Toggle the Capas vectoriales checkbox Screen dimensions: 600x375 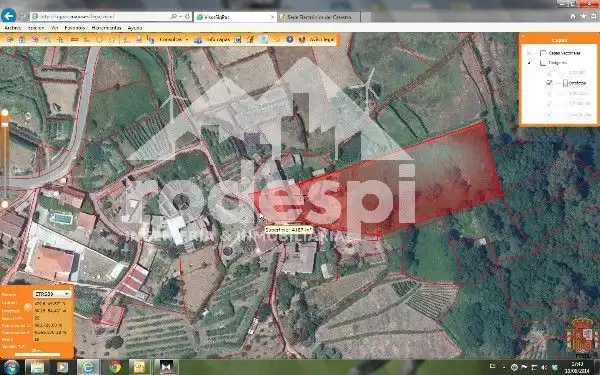tap(543, 53)
